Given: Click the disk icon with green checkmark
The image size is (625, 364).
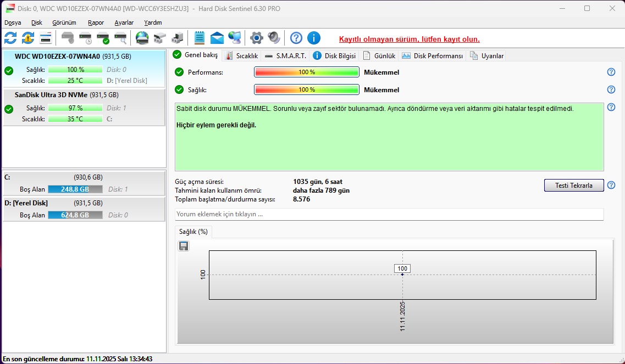Looking at the screenshot, I should click(103, 38).
